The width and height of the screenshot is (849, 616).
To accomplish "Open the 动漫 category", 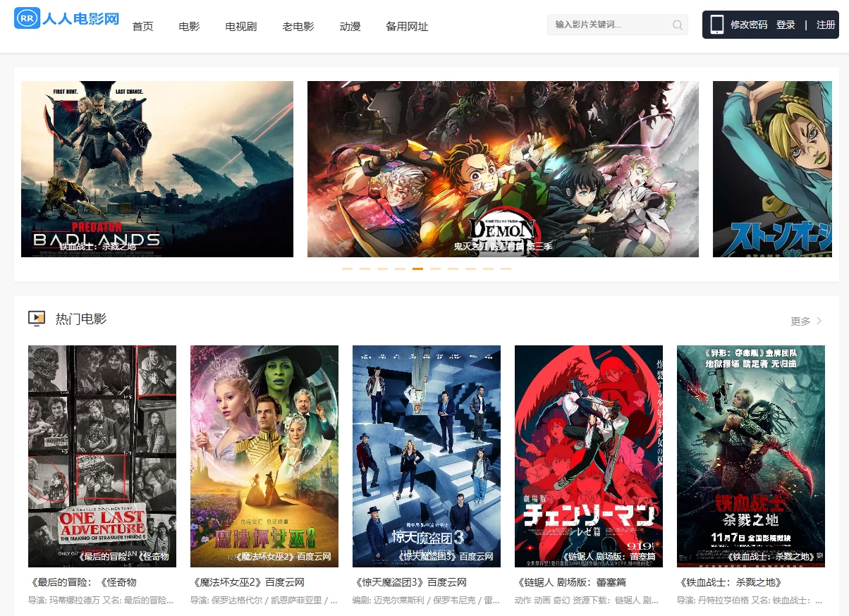I will 350,27.
